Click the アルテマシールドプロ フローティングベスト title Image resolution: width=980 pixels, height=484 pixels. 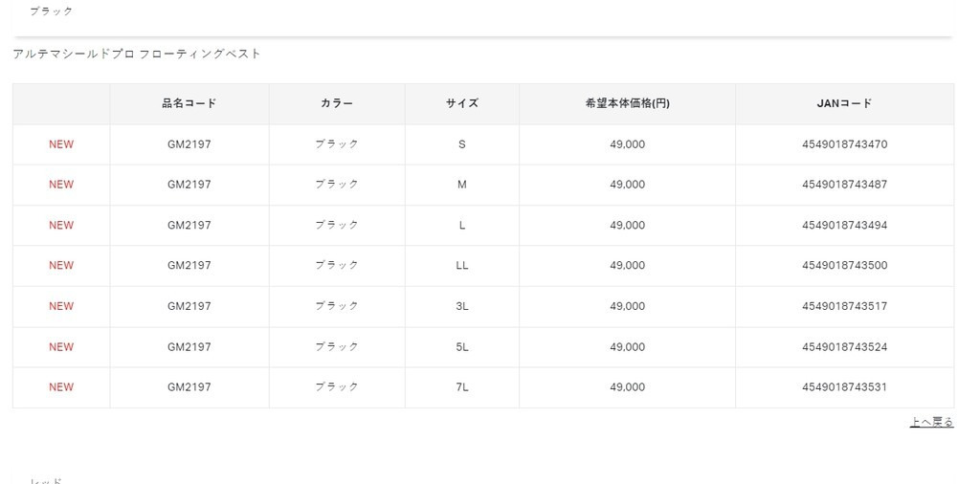[x=137, y=54]
